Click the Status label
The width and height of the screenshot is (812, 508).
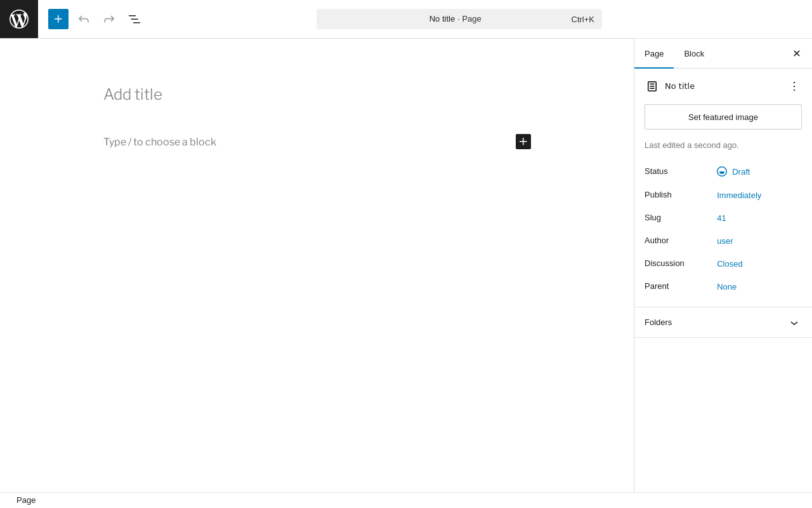point(656,171)
